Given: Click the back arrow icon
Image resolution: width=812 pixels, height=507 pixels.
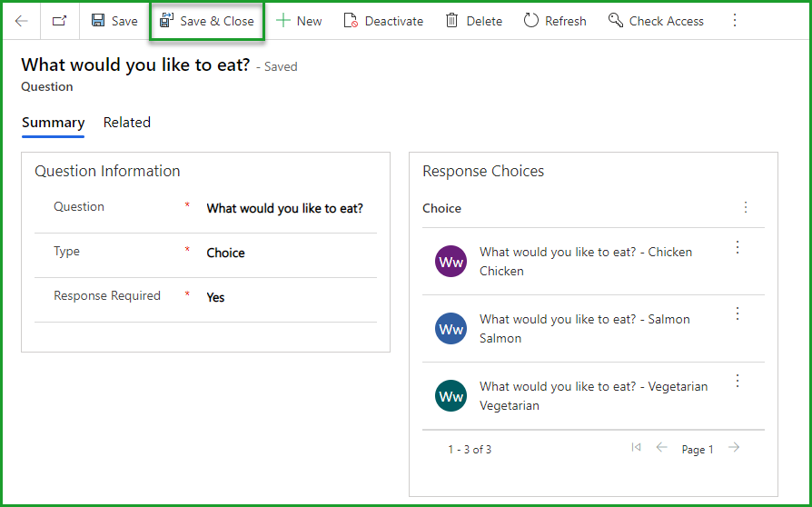Looking at the screenshot, I should 22,21.
